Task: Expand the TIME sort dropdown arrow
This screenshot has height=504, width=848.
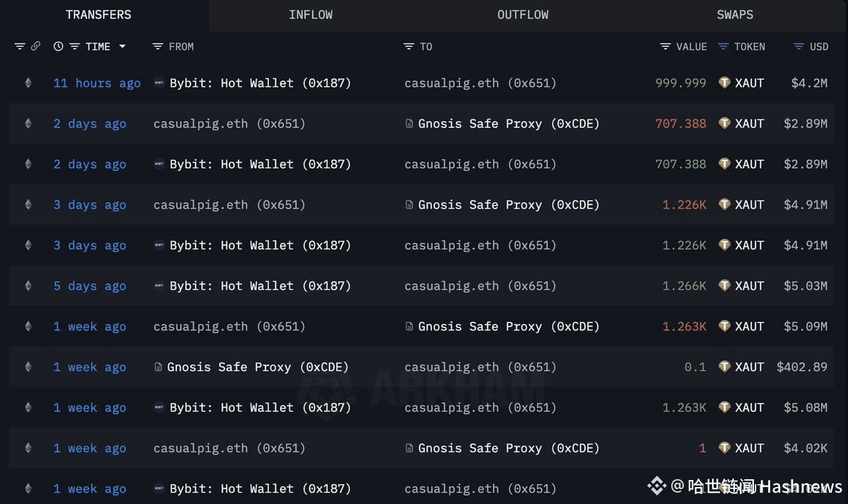Action: coord(122,47)
